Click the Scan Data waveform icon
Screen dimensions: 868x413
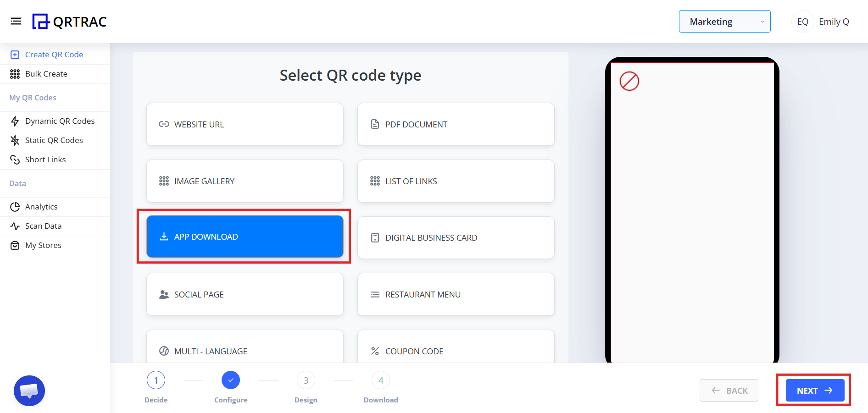click(15, 226)
